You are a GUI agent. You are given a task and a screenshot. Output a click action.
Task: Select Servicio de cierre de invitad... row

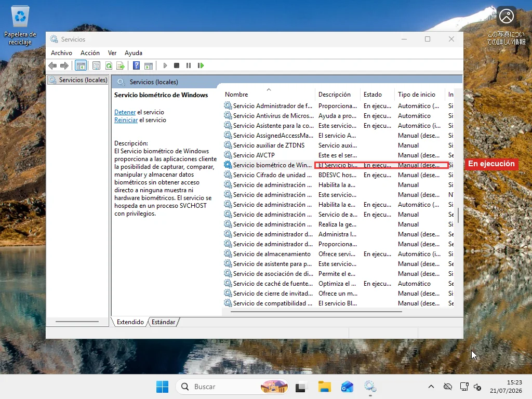click(338, 293)
